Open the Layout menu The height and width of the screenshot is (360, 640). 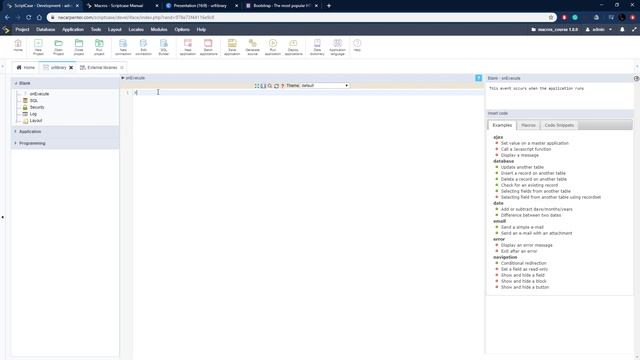pos(115,29)
